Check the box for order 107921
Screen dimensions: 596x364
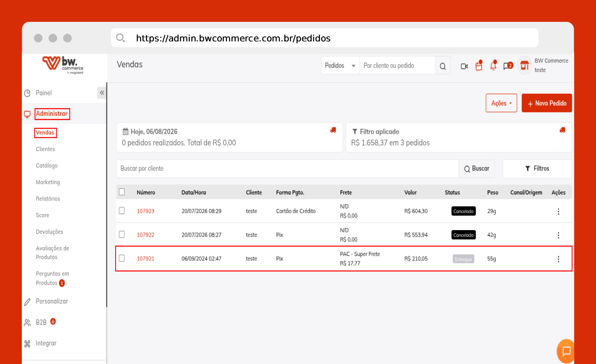pyautogui.click(x=122, y=258)
